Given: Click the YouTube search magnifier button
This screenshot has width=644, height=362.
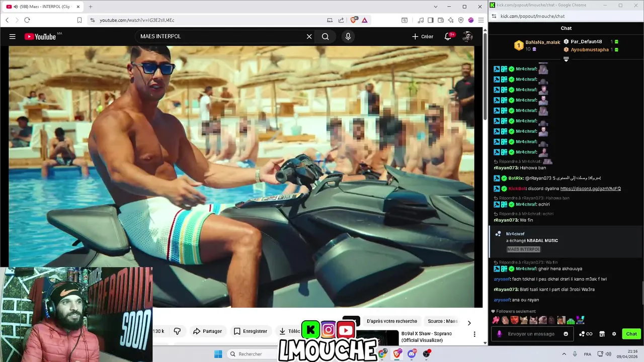Looking at the screenshot, I should [x=326, y=36].
